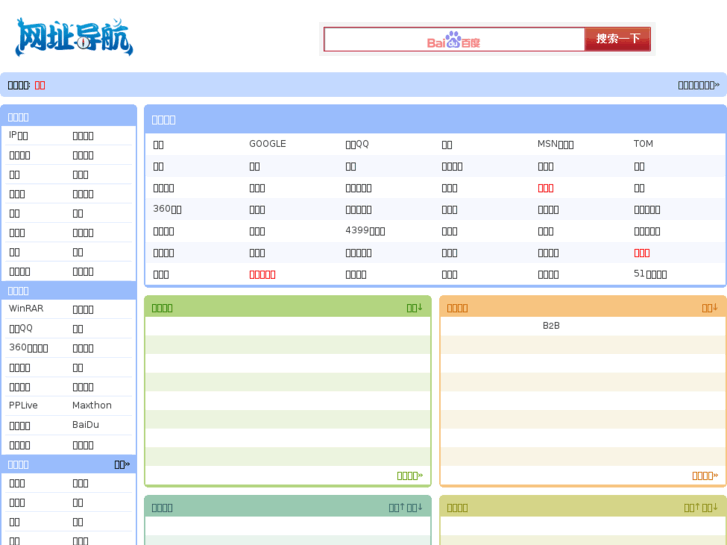Click the » link at the right of the top bar
This screenshot has height=545, width=727.
pyautogui.click(x=699, y=85)
